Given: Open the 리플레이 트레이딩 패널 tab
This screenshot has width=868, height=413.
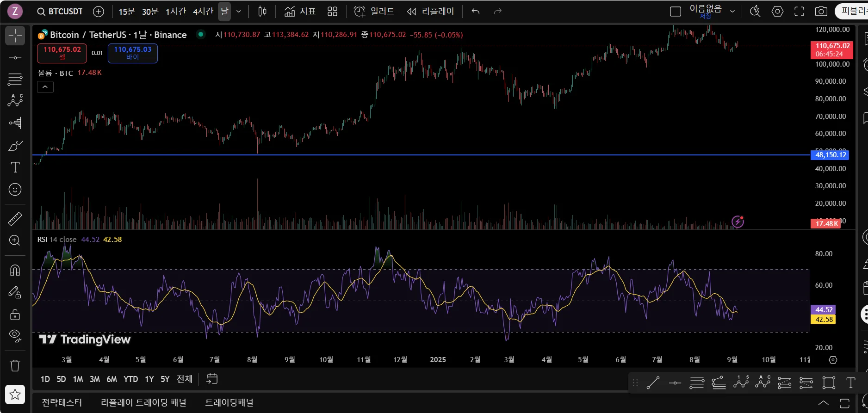Looking at the screenshot, I should [x=143, y=403].
